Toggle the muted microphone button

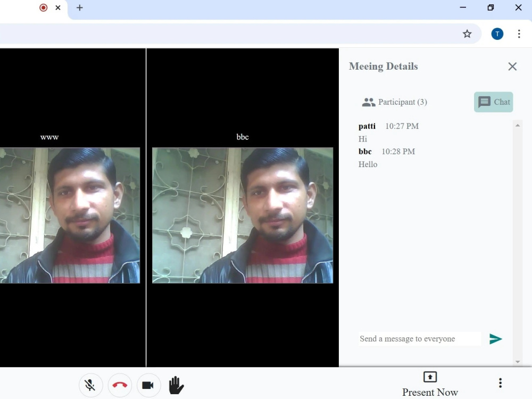(x=90, y=385)
